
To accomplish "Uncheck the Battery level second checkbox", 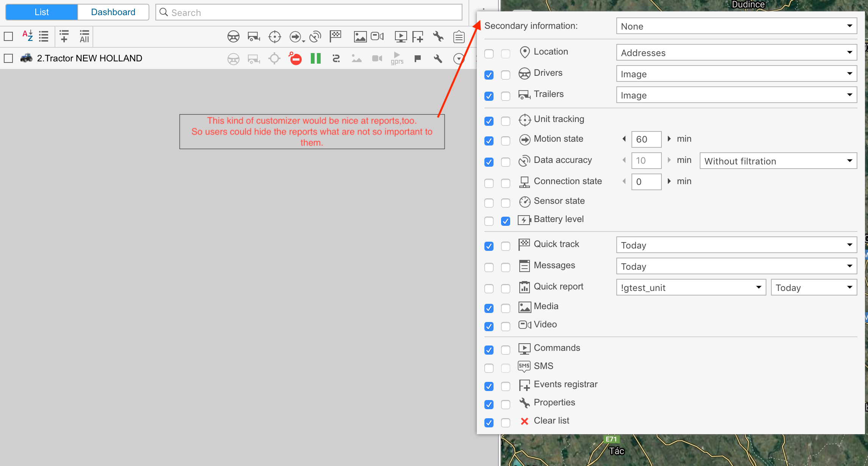I will point(505,221).
